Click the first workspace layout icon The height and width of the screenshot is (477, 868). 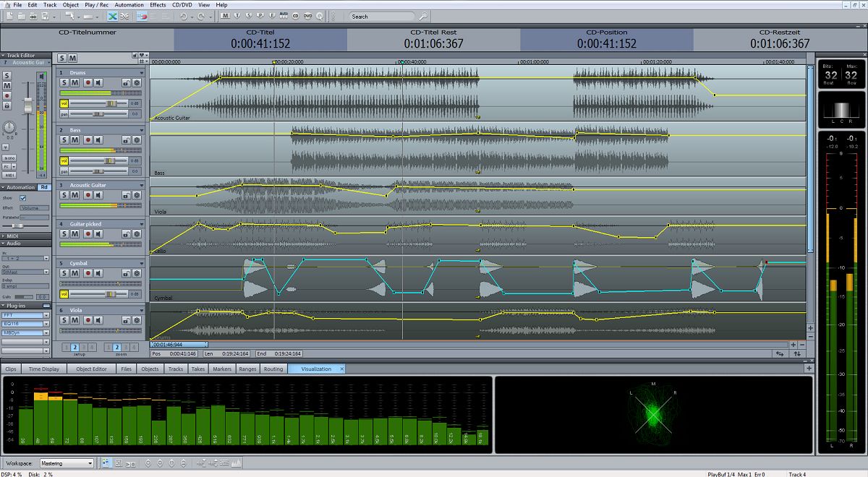(x=106, y=463)
